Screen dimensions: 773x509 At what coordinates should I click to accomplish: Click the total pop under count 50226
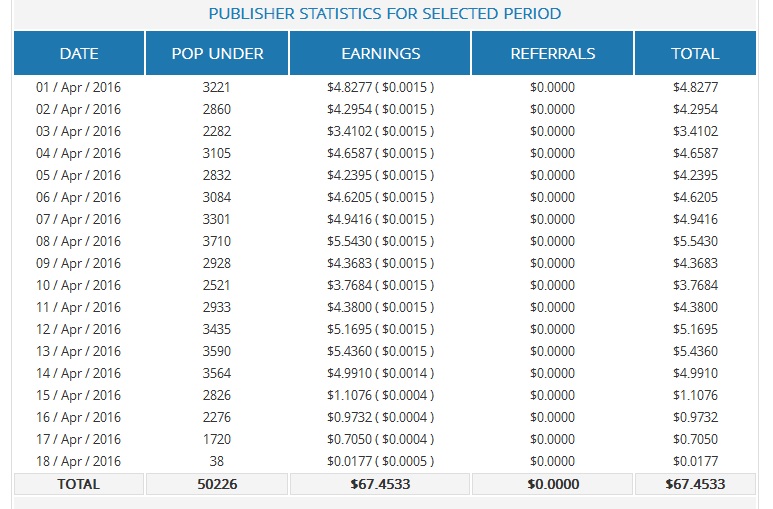point(216,484)
